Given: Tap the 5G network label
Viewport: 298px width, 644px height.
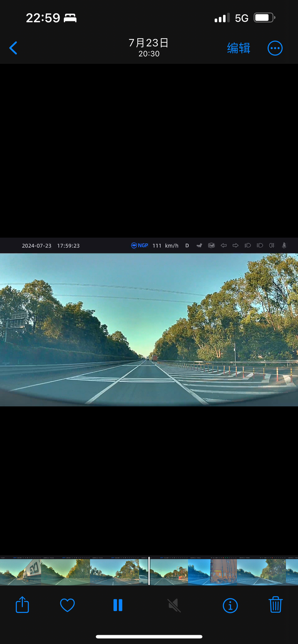Looking at the screenshot, I should tap(242, 18).
